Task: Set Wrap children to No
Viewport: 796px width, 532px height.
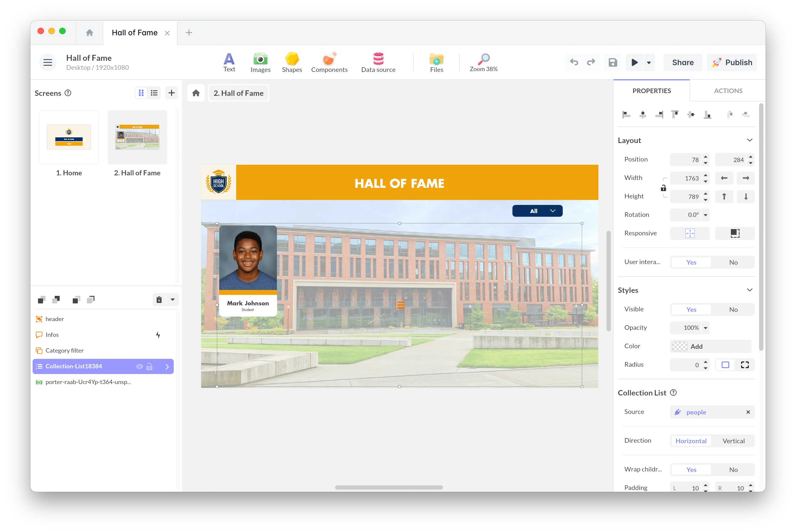Action: pyautogui.click(x=733, y=470)
